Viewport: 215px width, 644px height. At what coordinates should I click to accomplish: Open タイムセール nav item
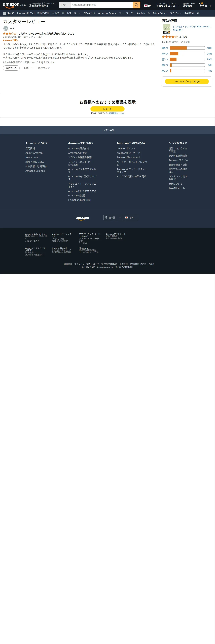click(x=143, y=13)
